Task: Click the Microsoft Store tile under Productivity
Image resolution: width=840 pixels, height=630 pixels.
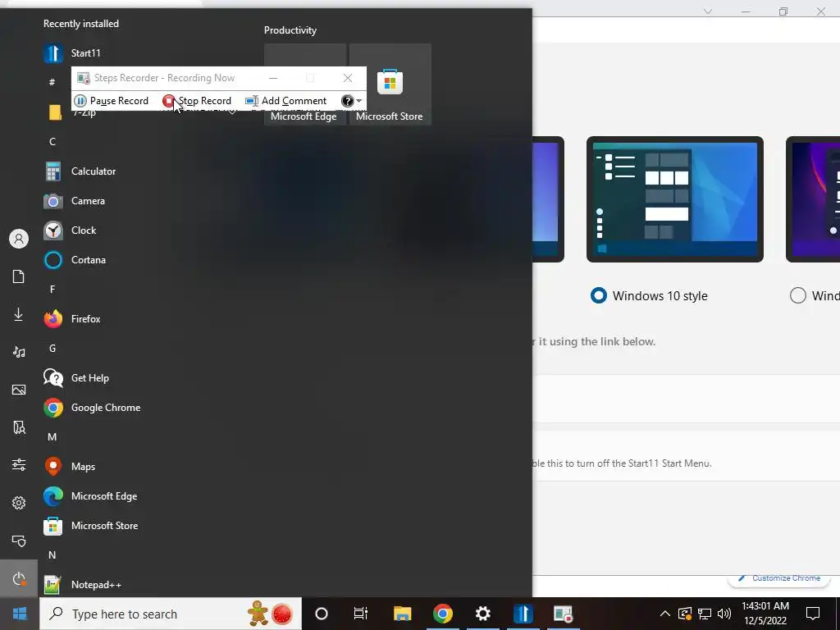Action: [390, 84]
